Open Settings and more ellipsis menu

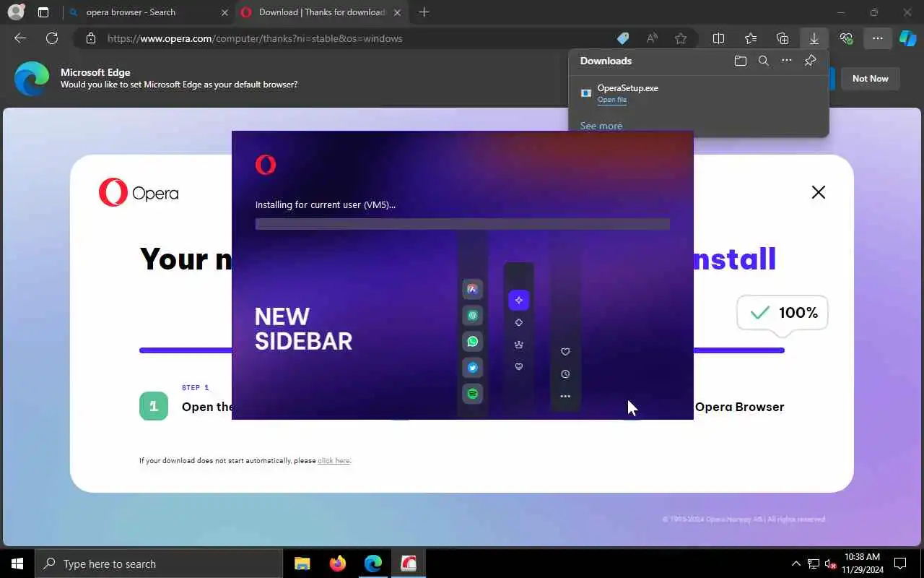point(878,38)
